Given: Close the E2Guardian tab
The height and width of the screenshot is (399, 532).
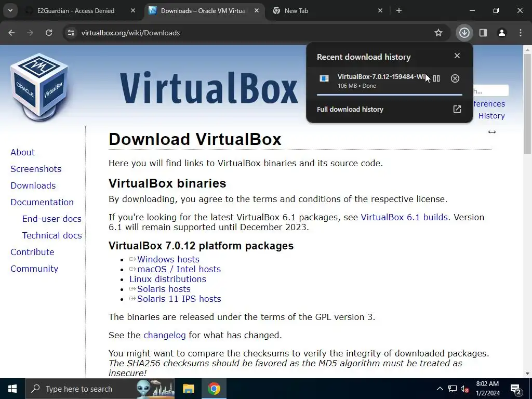Looking at the screenshot, I should click(x=133, y=11).
